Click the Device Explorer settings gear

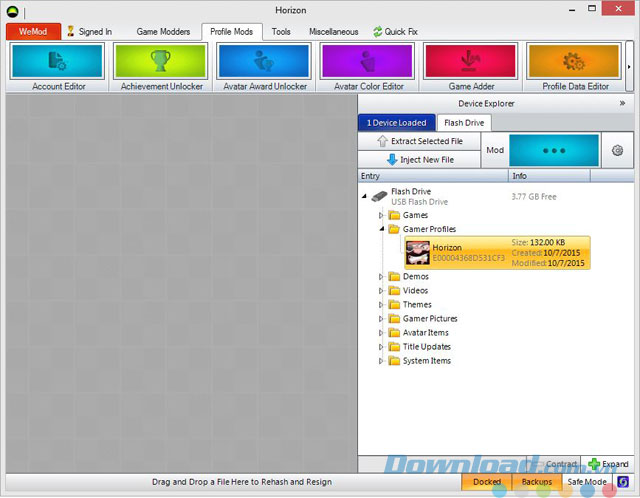617,150
